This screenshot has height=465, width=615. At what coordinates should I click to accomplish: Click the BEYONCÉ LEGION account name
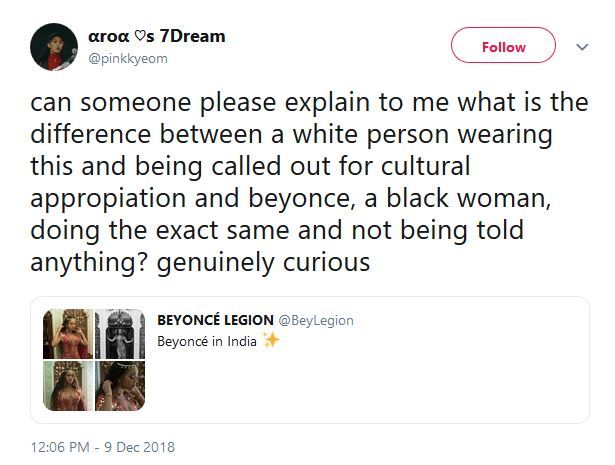point(215,320)
